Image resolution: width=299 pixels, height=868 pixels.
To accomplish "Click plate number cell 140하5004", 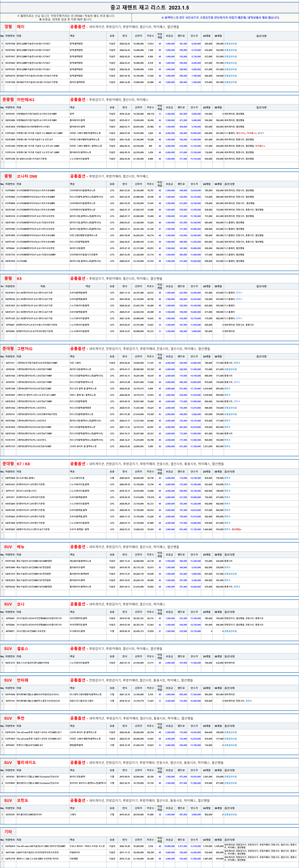I will [x=10, y=478].
